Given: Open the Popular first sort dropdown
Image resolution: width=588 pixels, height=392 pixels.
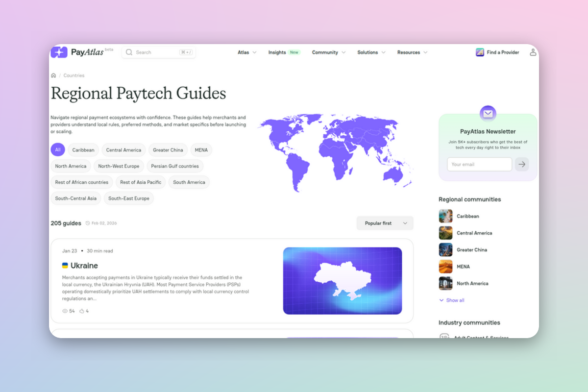Looking at the screenshot, I should (x=385, y=223).
